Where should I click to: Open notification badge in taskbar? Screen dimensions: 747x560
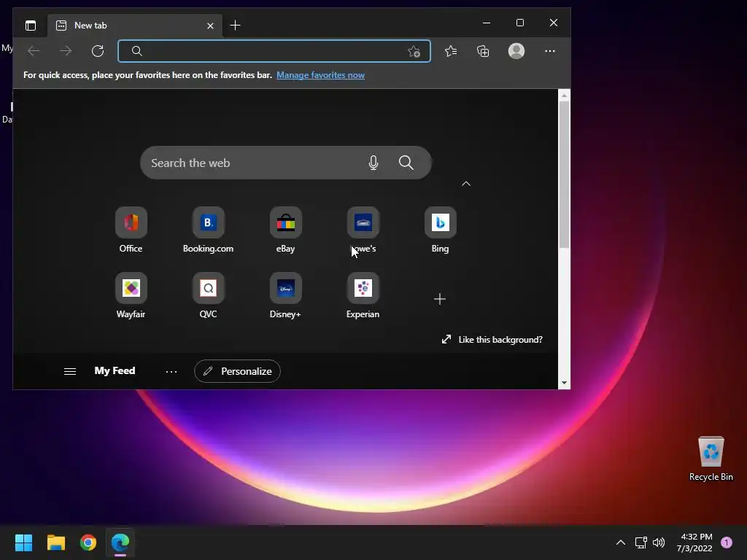(x=727, y=542)
